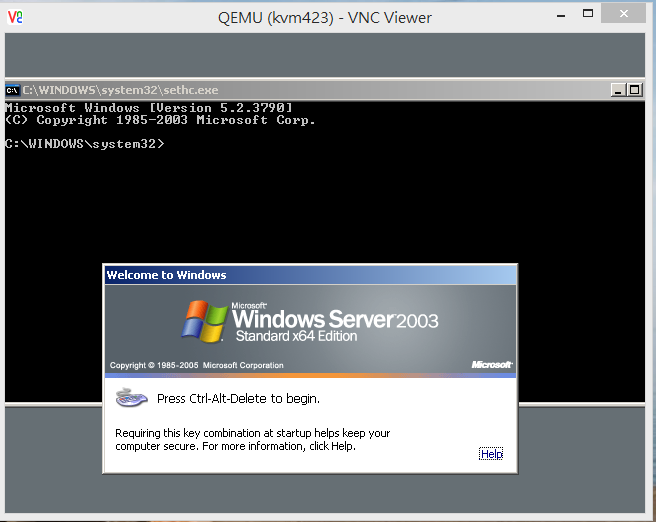Viewport: 656px width, 522px height.
Task: Click the 'QEMU (kvm423) - VNC Viewer' title
Action: point(325,18)
